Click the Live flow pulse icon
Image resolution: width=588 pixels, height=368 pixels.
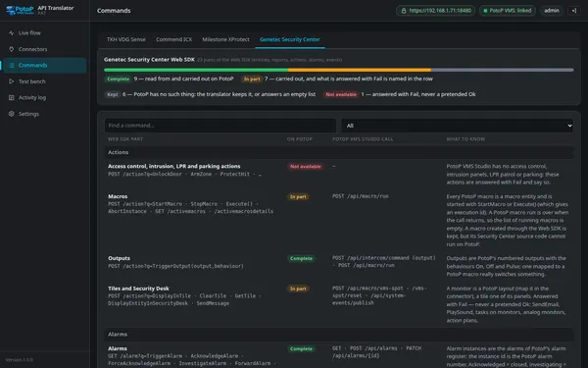pyautogui.click(x=11, y=33)
